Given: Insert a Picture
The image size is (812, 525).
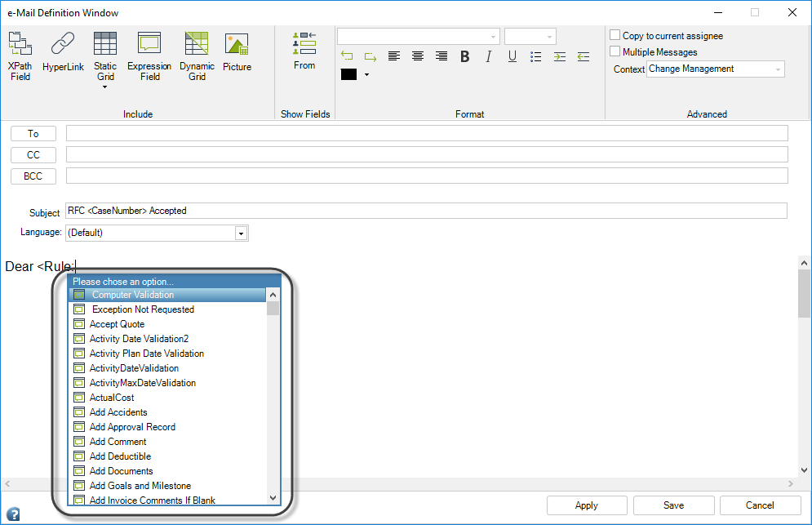Looking at the screenshot, I should point(237,51).
